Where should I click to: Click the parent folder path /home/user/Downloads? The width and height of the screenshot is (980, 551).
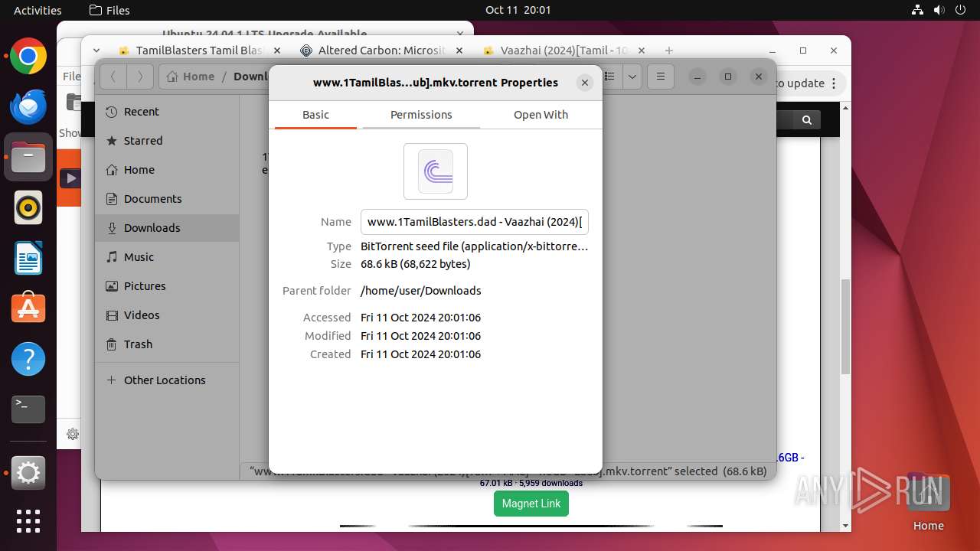pos(421,291)
